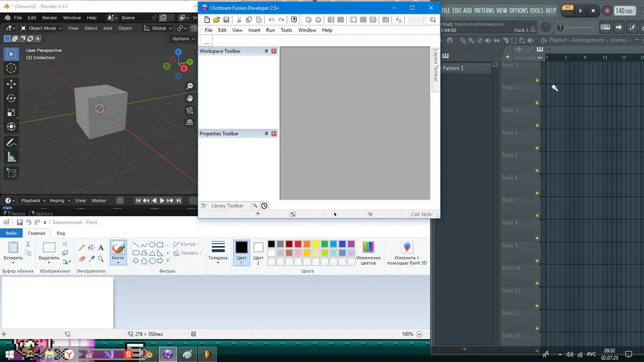Expand the Options dropdown in Blender viewport

coord(182,39)
